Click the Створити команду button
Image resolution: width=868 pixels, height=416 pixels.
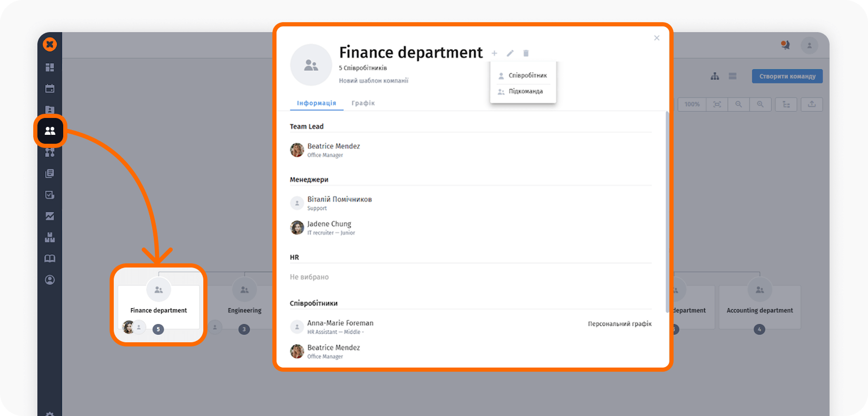pos(787,76)
